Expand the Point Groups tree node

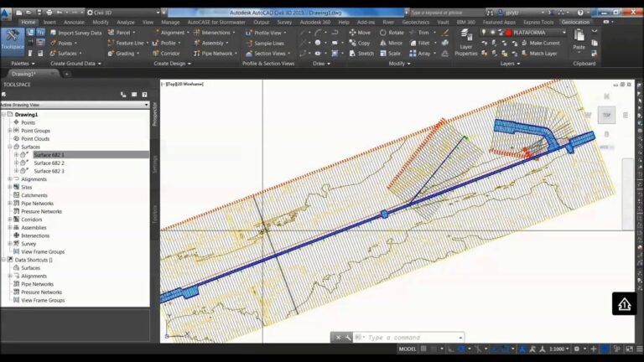click(x=10, y=131)
